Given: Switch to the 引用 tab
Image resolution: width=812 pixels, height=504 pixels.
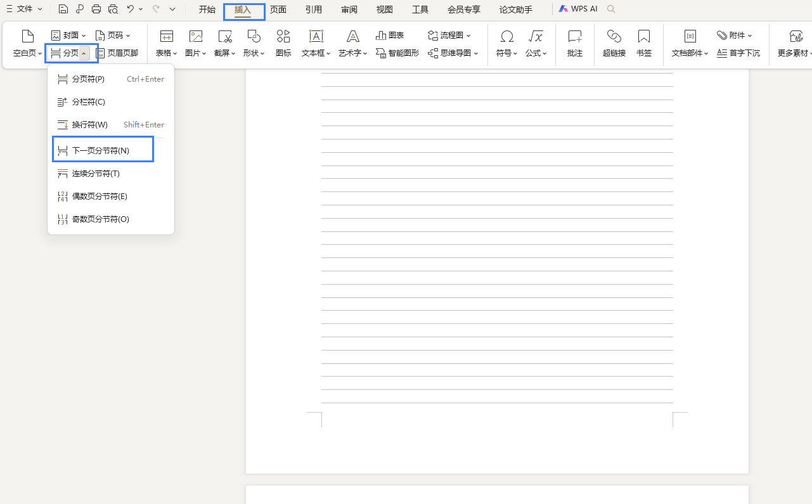Looking at the screenshot, I should point(314,10).
